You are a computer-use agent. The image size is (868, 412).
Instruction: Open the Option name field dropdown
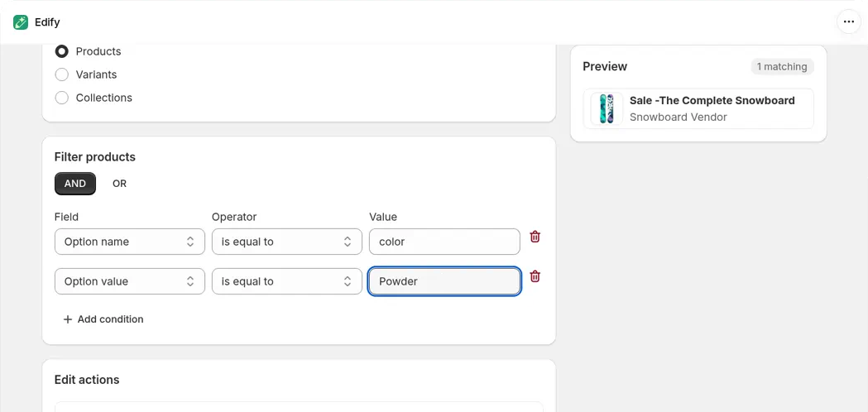(130, 242)
